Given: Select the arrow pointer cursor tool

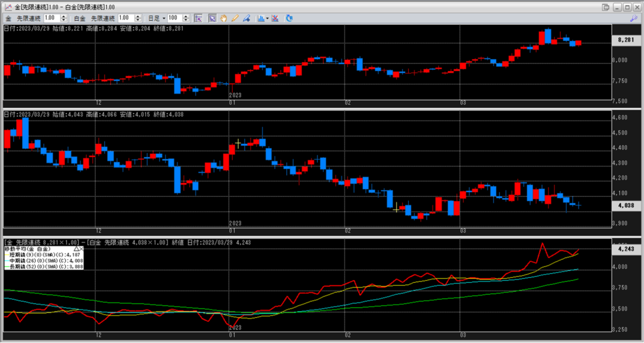Looking at the screenshot, I should pos(213,18).
